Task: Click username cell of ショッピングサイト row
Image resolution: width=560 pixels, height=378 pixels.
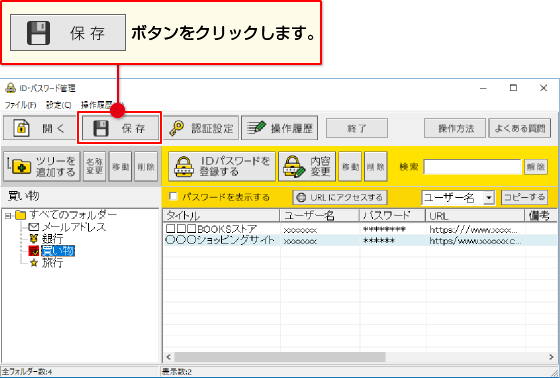Action: click(320, 240)
